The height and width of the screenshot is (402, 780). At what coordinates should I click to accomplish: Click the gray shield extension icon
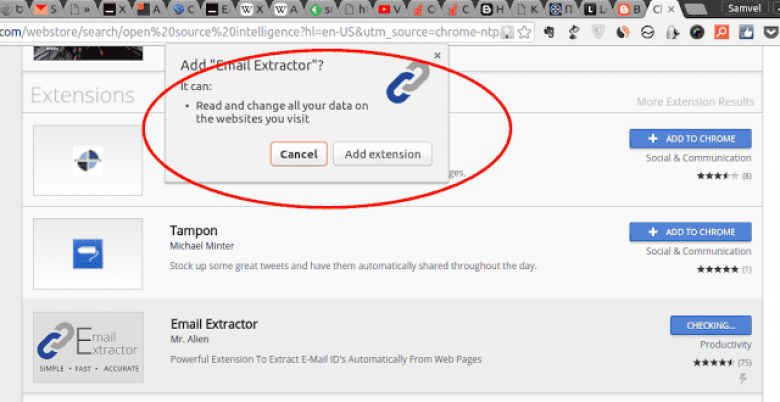coord(597,32)
